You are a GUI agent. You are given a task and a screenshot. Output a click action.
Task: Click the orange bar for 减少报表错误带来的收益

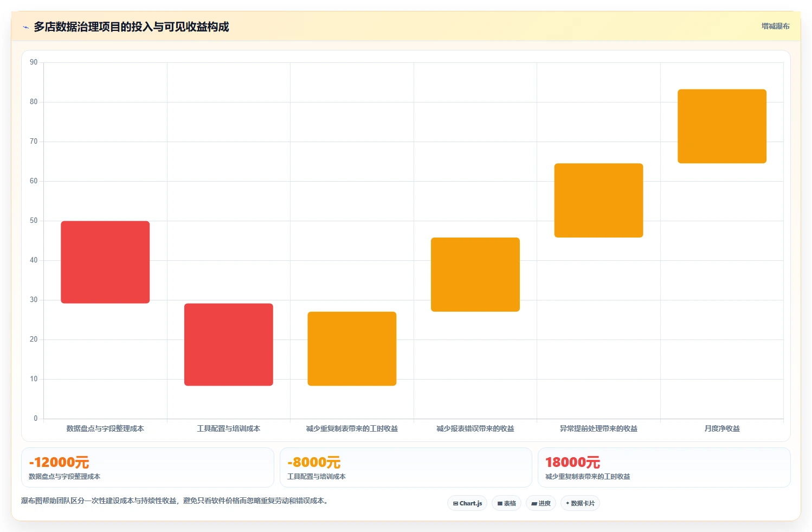(x=475, y=274)
